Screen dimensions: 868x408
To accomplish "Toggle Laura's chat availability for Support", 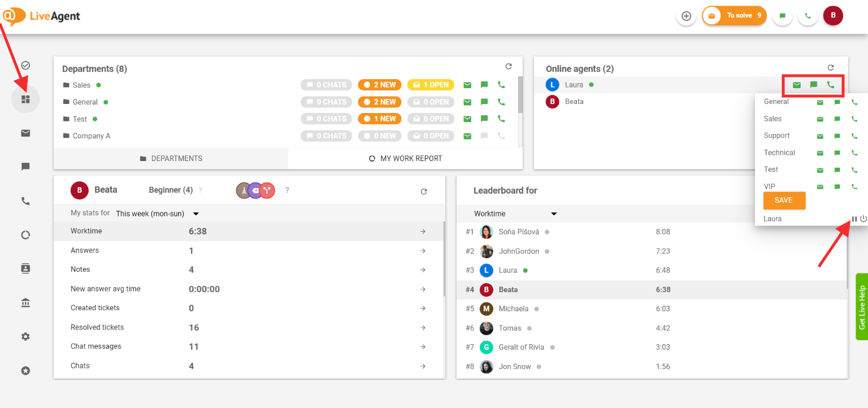I will click(x=837, y=136).
